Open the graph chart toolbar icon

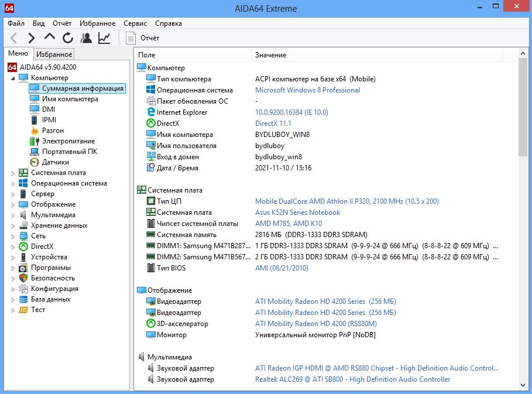pyautogui.click(x=104, y=38)
